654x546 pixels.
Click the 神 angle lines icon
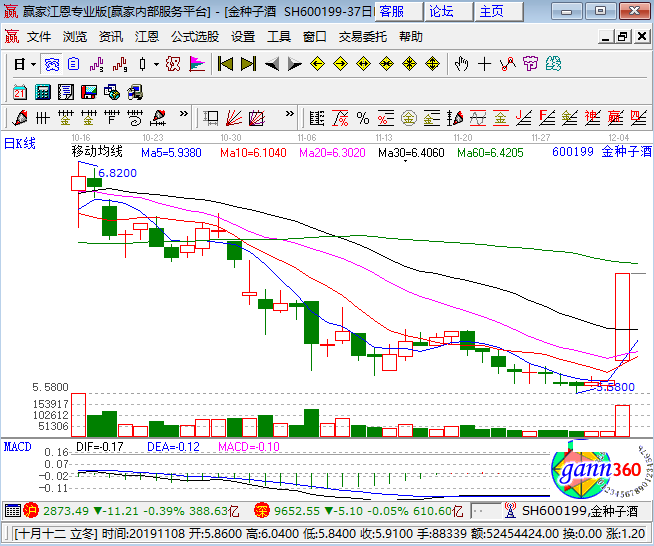[593, 118]
